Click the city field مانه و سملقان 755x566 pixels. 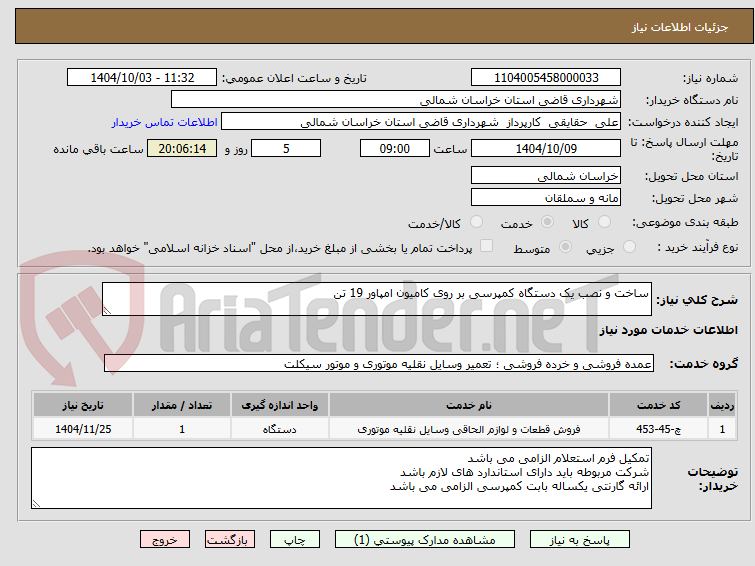[546, 197]
